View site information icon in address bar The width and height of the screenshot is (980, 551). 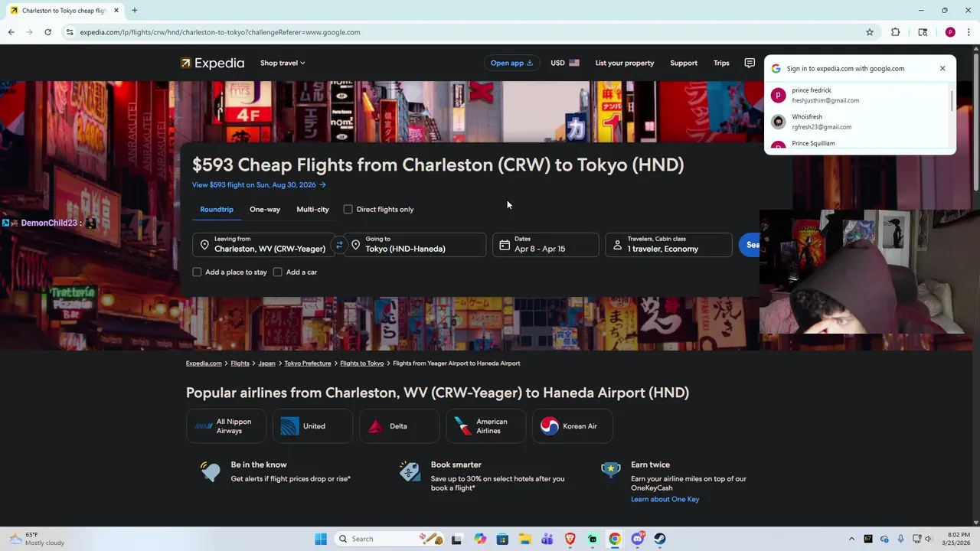70,32
